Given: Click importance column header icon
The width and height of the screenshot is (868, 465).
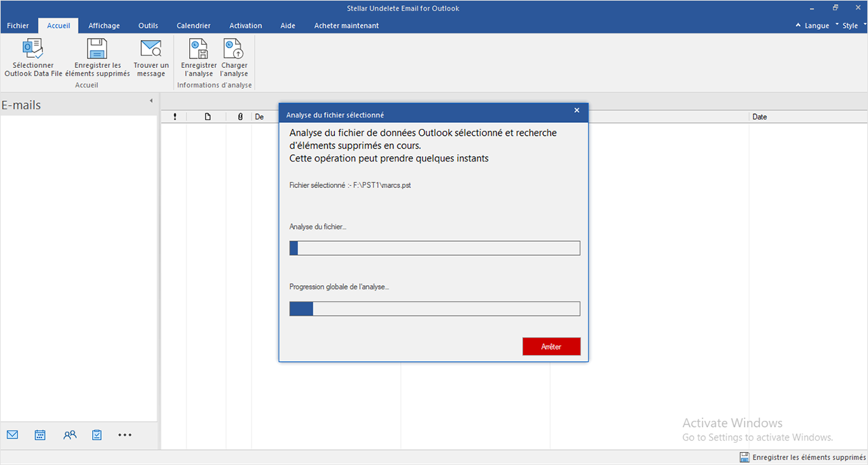Looking at the screenshot, I should click(x=175, y=117).
